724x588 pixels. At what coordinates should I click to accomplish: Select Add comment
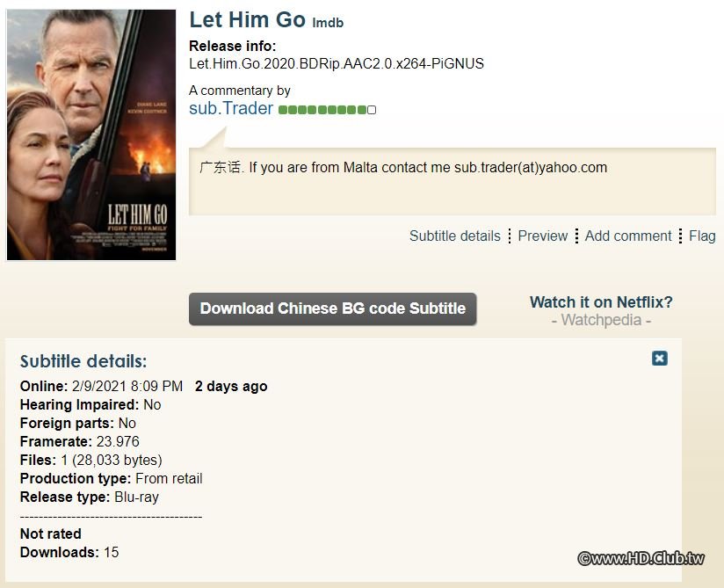tap(628, 236)
